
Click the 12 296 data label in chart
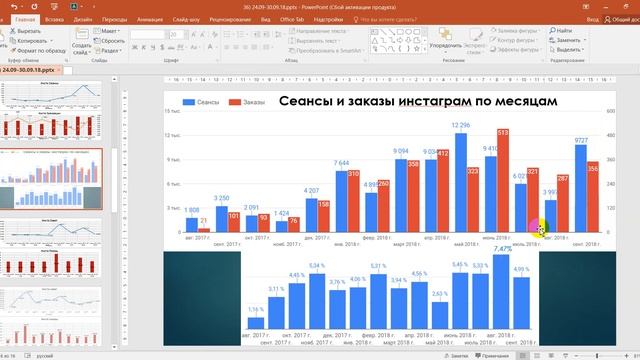pos(460,125)
